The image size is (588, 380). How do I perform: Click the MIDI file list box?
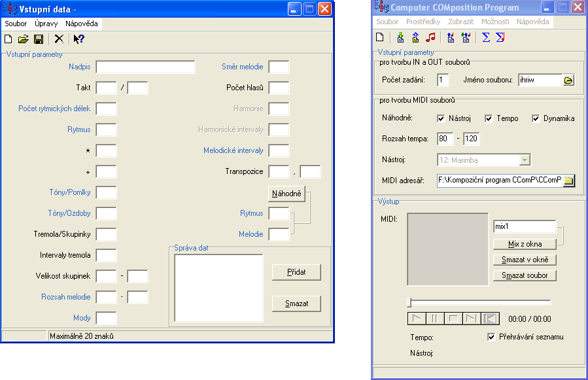(448, 249)
